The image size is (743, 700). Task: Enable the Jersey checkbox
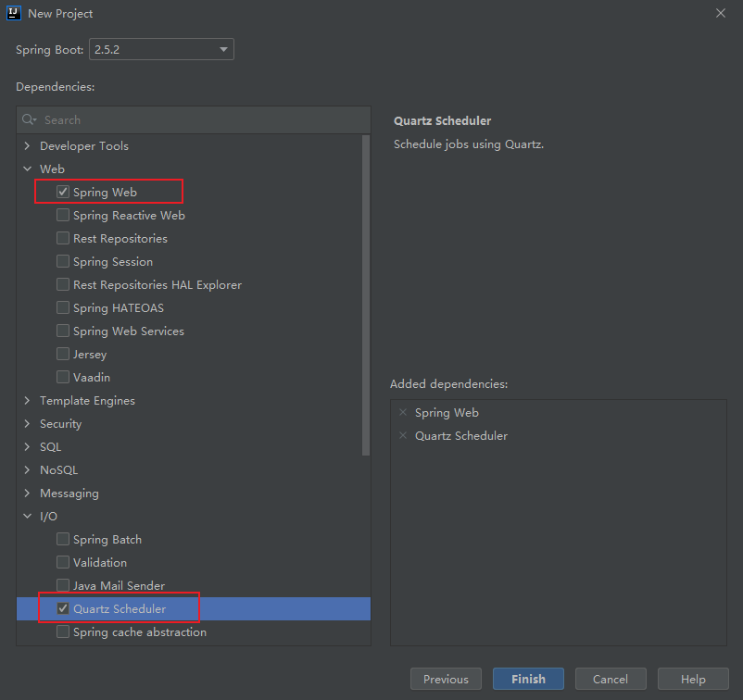(x=63, y=354)
